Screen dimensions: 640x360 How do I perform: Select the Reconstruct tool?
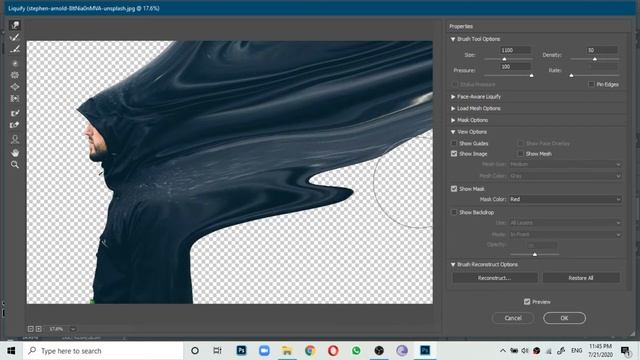tap(15, 38)
